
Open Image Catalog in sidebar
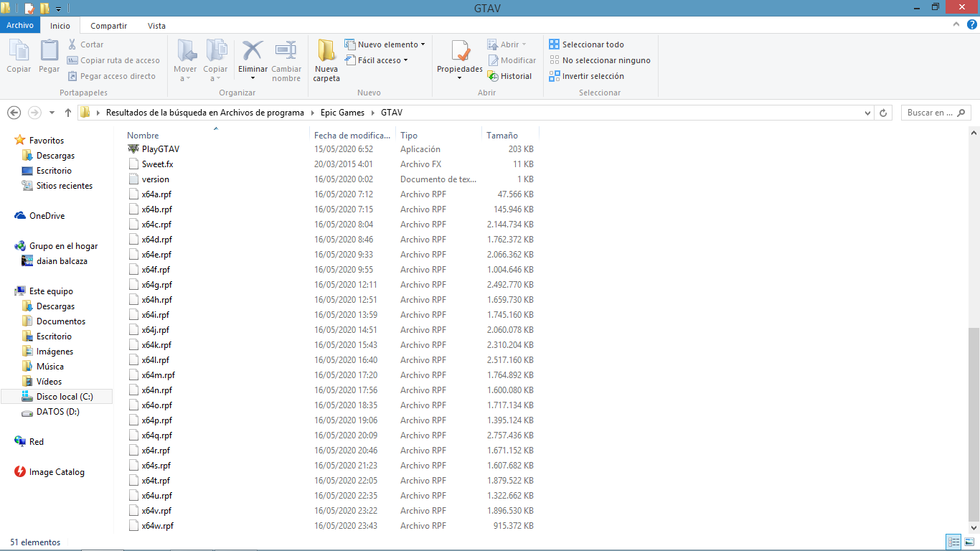(57, 472)
